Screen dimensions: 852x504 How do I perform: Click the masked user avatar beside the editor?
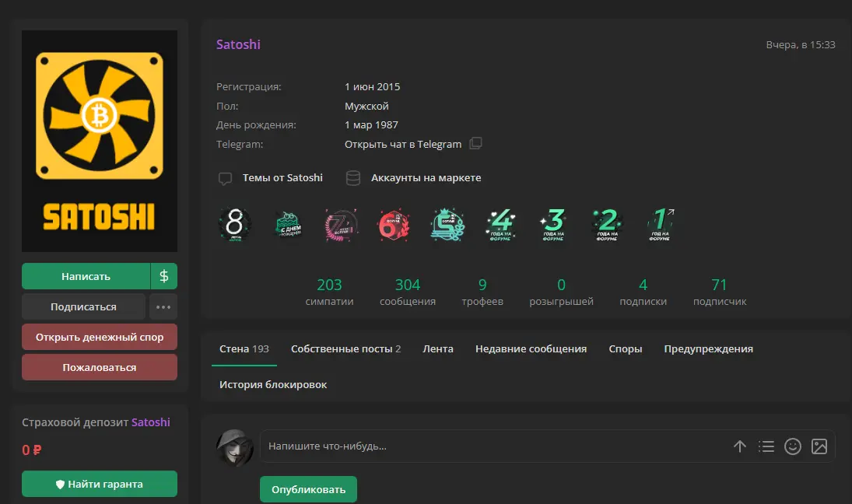point(235,448)
